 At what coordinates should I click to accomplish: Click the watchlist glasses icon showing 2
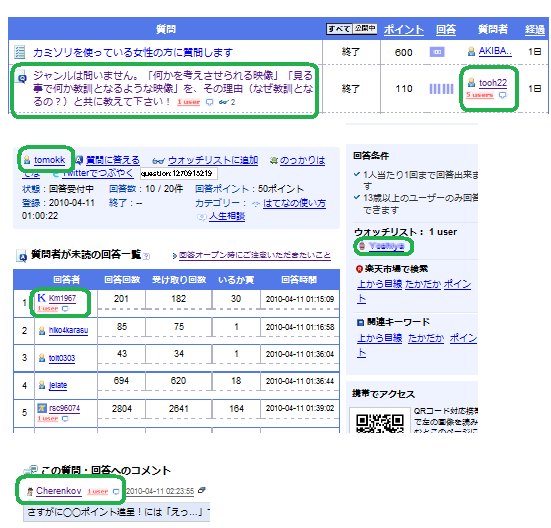tap(227, 102)
